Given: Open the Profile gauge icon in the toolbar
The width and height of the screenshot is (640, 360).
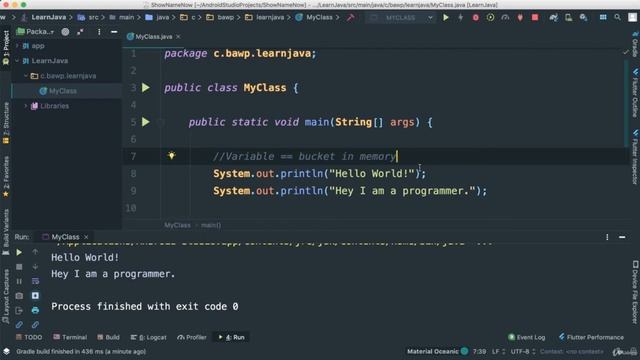Looking at the screenshot, I should pyautogui.click(x=505, y=18).
